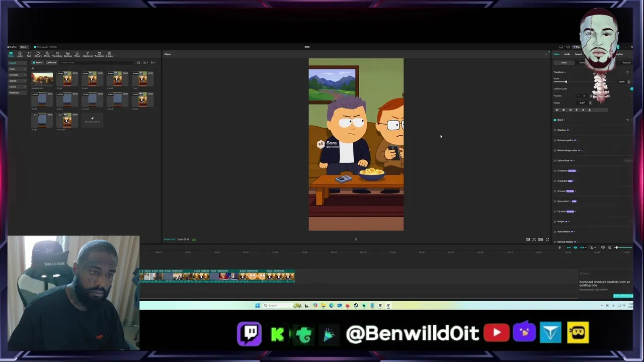This screenshot has height=362, width=644.
Task: Reset the Transform settings
Action: coord(627,72)
